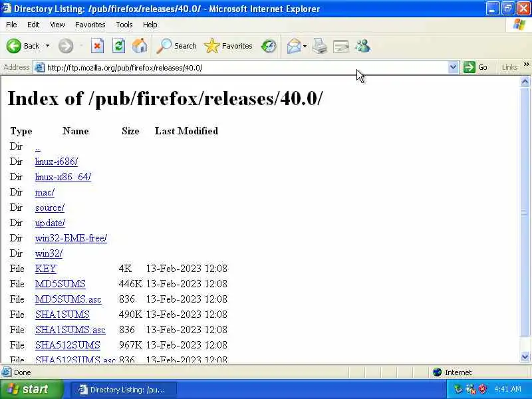Click into the Address URL field

point(246,68)
